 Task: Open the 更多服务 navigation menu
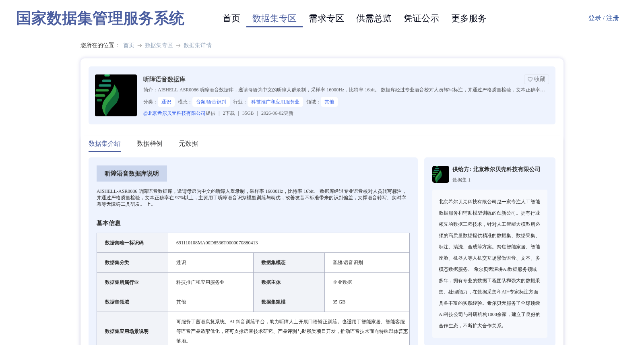469,19
